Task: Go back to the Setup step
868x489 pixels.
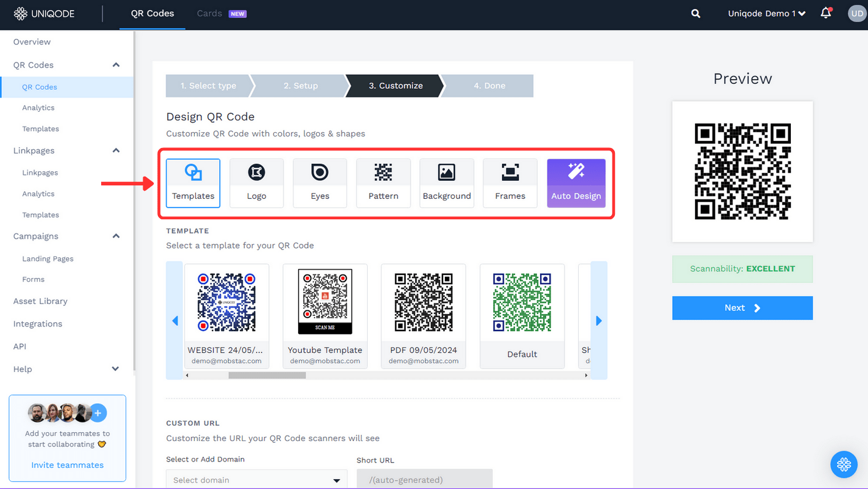Action: [300, 85]
